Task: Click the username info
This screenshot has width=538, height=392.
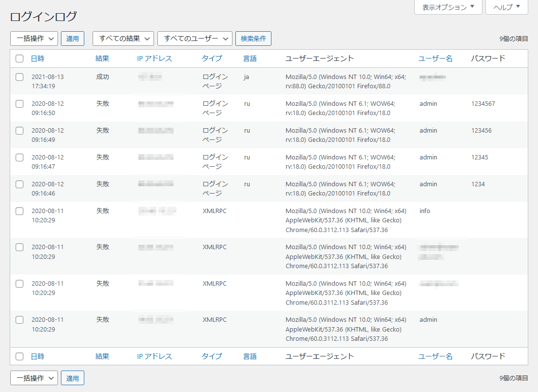Action: (425, 211)
